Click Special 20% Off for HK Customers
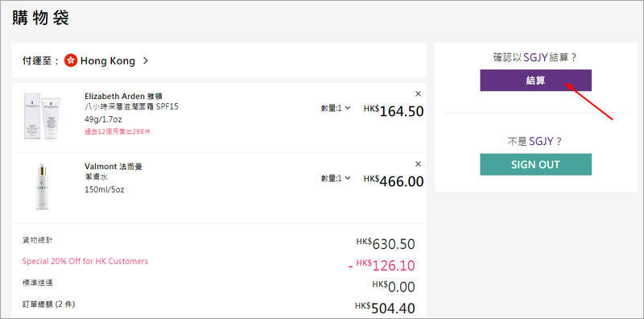Viewport: 644px width, 319px height. [85, 261]
